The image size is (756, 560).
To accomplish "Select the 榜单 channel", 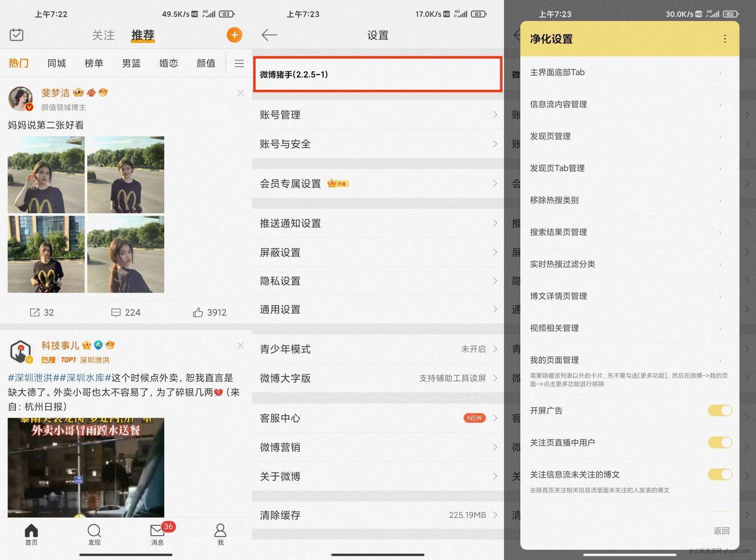I will click(x=94, y=63).
